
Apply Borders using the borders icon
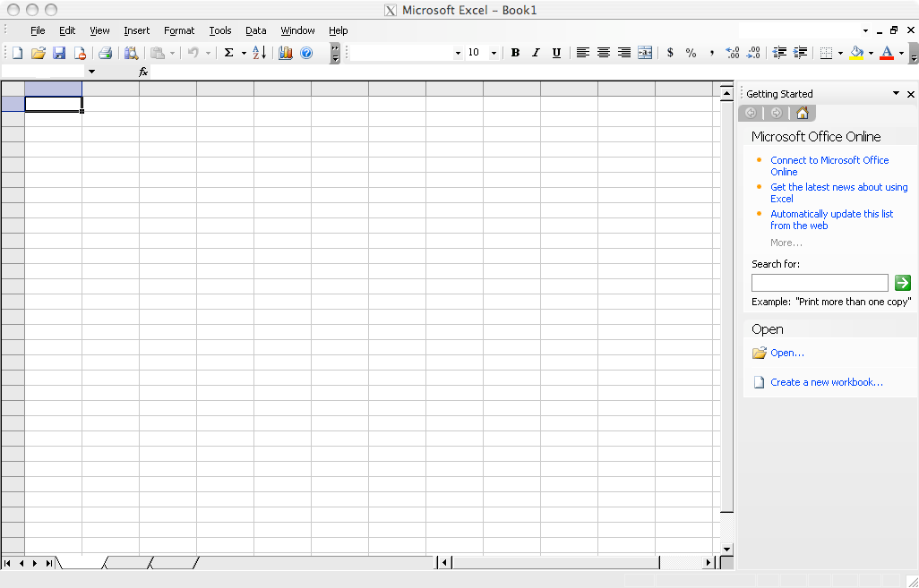point(826,53)
